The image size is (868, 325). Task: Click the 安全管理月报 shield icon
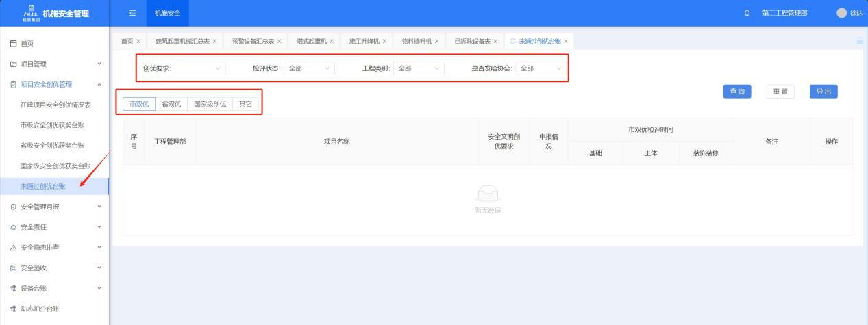[13, 207]
